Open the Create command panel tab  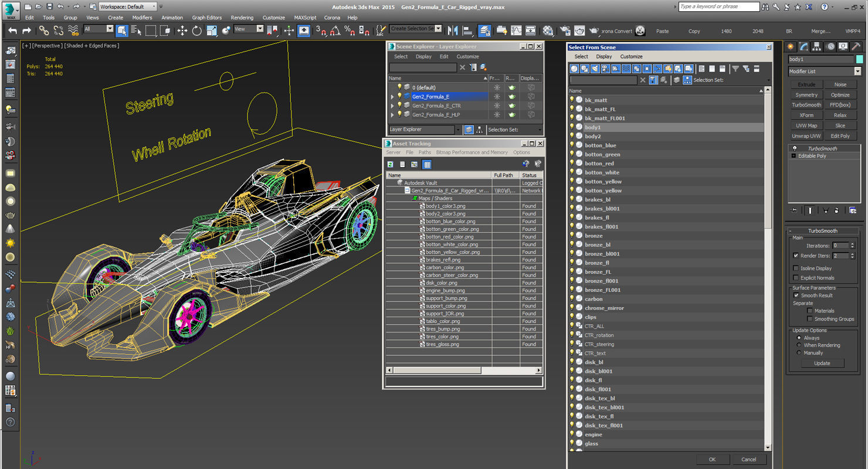791,46
